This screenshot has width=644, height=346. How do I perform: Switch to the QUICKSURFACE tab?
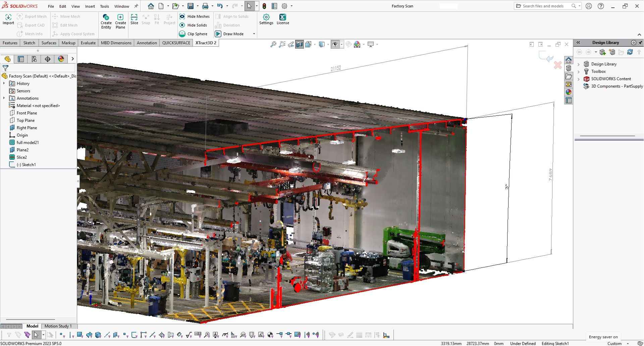tap(176, 43)
